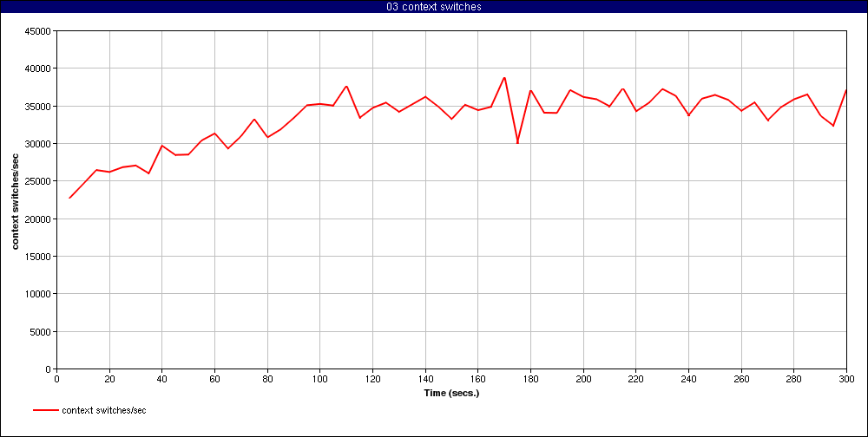868x437 pixels.
Task: Click the x-axis tick label 80
Action: click(267, 379)
